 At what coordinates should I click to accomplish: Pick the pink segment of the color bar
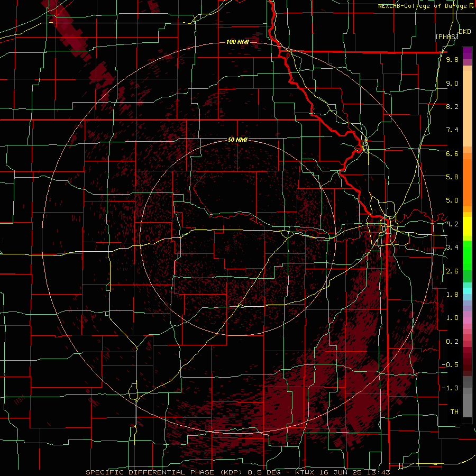[x=467, y=321]
